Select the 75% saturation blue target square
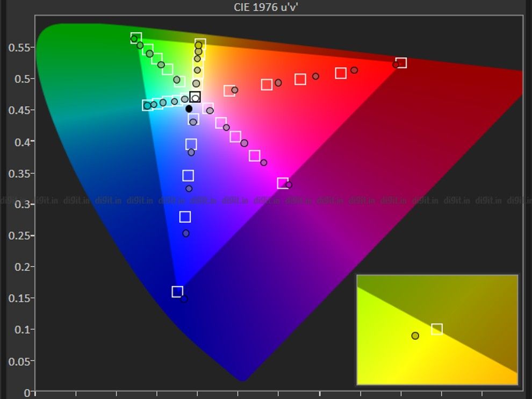The height and width of the screenshot is (399, 532). [x=185, y=217]
